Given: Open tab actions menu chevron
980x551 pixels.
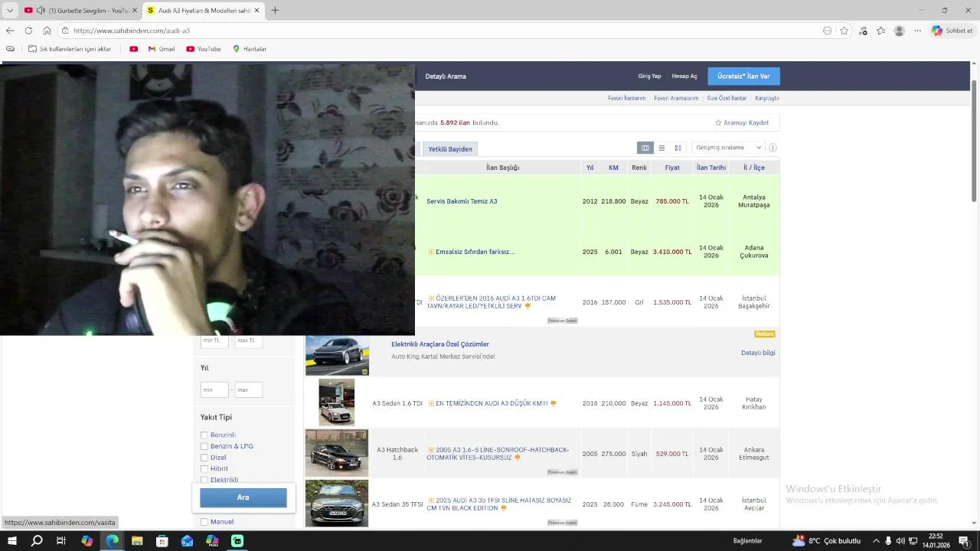Looking at the screenshot, I should tap(10, 11).
